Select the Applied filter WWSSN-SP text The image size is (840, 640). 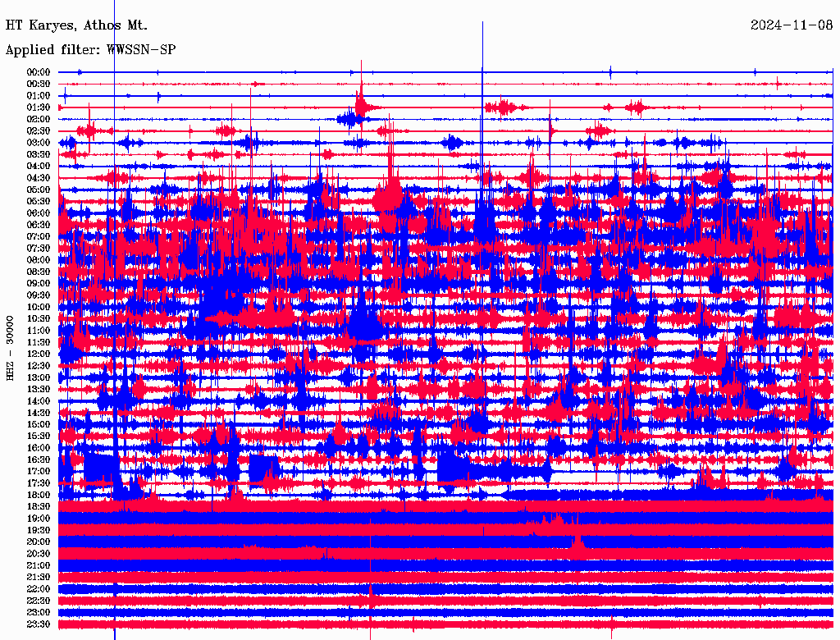pyautogui.click(x=90, y=50)
